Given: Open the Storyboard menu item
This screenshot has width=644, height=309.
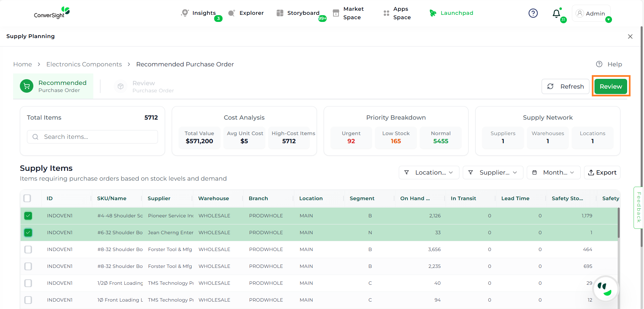Looking at the screenshot, I should [x=303, y=13].
